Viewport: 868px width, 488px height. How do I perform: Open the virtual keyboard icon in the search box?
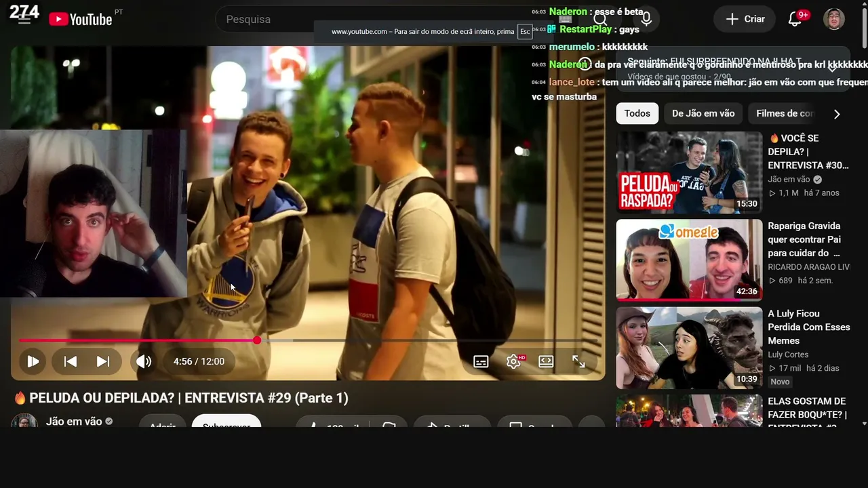point(566,19)
